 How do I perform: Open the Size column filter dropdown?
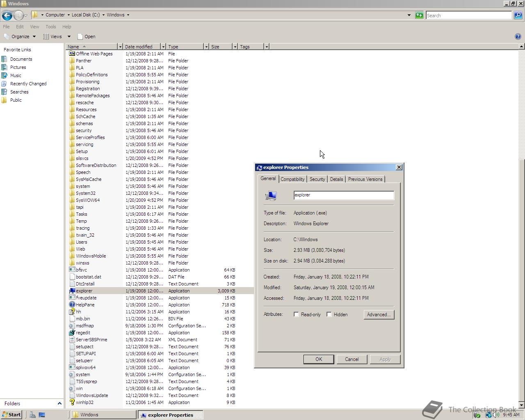tap(235, 47)
